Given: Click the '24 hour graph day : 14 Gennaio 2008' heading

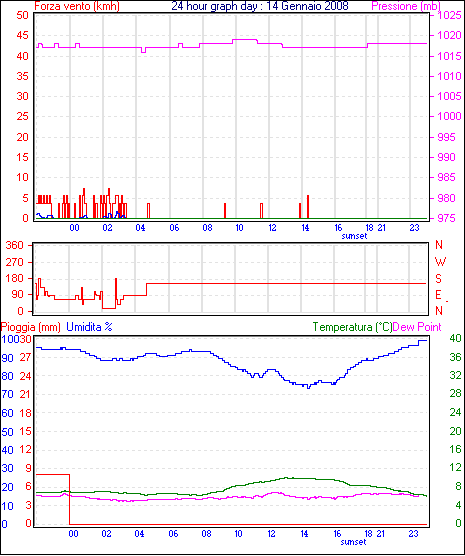Looking at the screenshot, I should pos(260,6).
